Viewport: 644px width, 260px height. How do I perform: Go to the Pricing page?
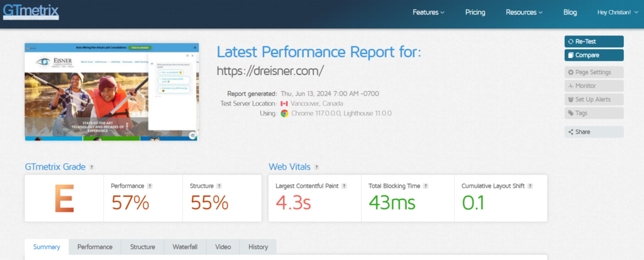click(x=475, y=13)
